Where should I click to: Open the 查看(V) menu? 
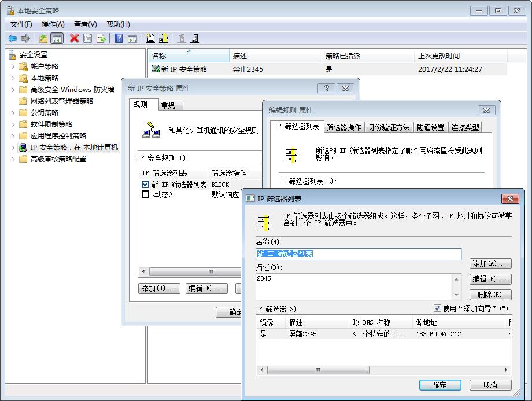coord(84,24)
